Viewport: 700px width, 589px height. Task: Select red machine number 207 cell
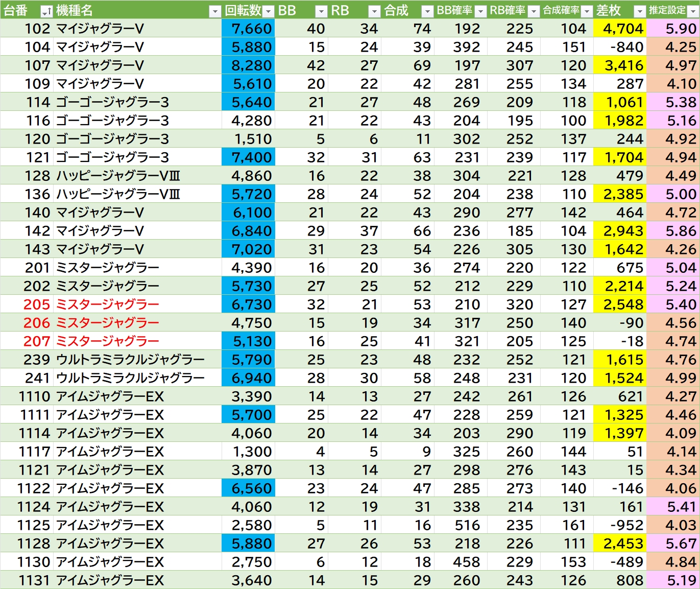(27, 341)
